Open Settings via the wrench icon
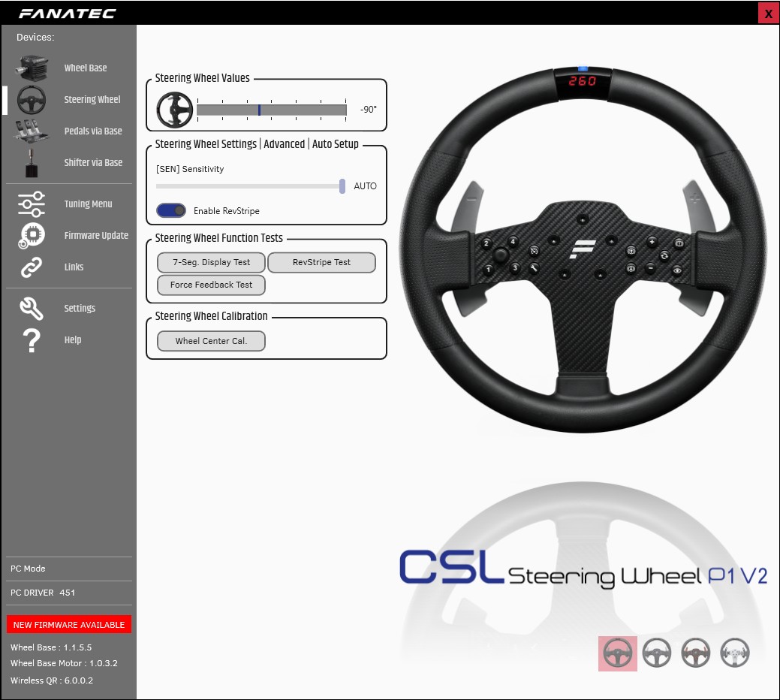Image resolution: width=780 pixels, height=700 pixels. click(32, 308)
